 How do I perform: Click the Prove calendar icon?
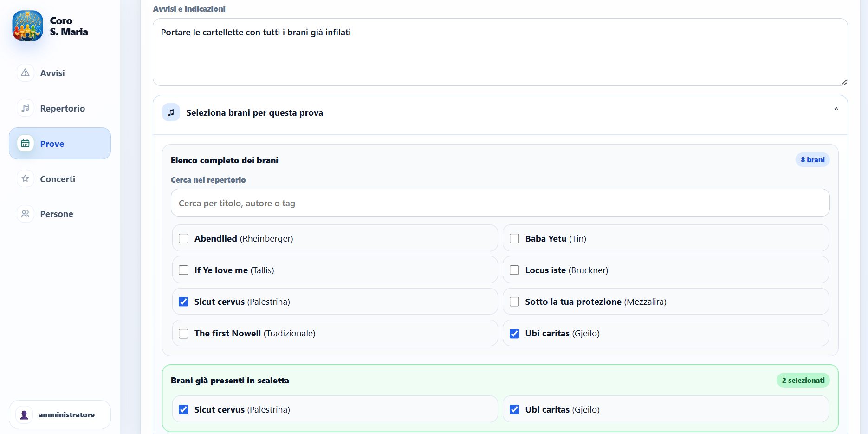point(26,144)
